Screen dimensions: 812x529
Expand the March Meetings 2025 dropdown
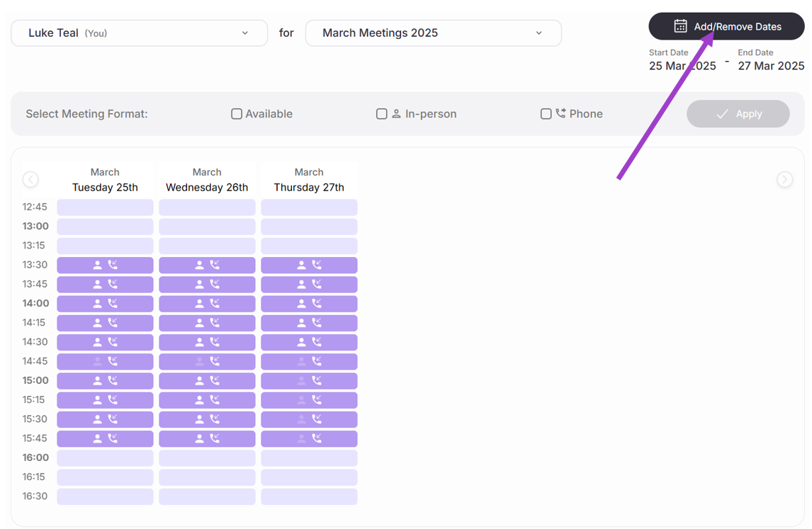pos(433,33)
